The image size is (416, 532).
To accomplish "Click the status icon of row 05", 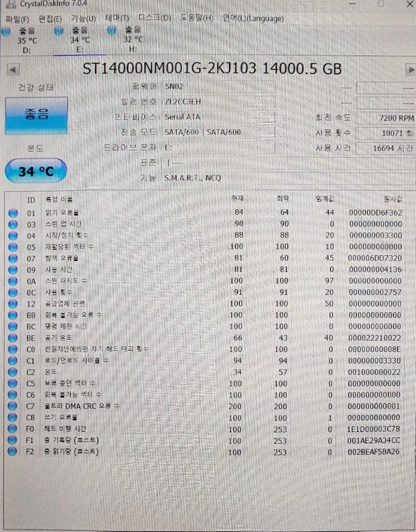I will pyautogui.click(x=13, y=247).
